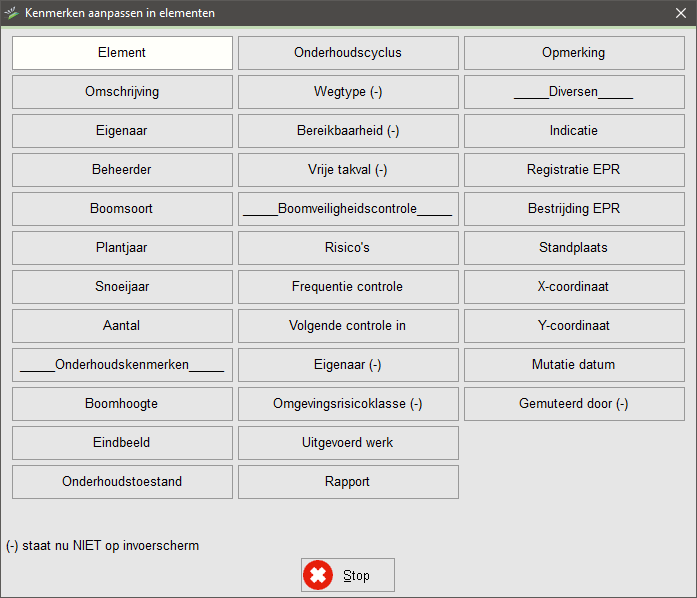Click the Frequentie controle button
Screen dimensions: 697x598
pos(348,287)
